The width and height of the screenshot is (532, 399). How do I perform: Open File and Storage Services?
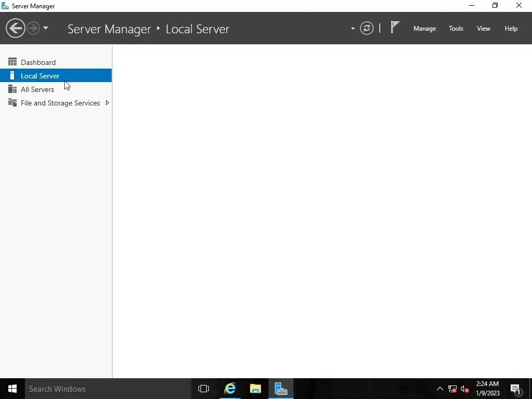[x=56, y=103]
